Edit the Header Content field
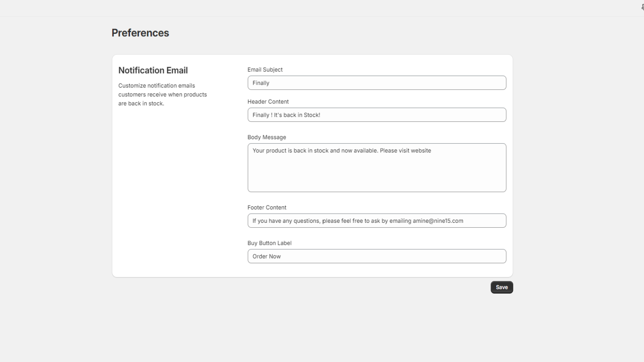Image resolution: width=644 pixels, height=362 pixels. pos(377,115)
